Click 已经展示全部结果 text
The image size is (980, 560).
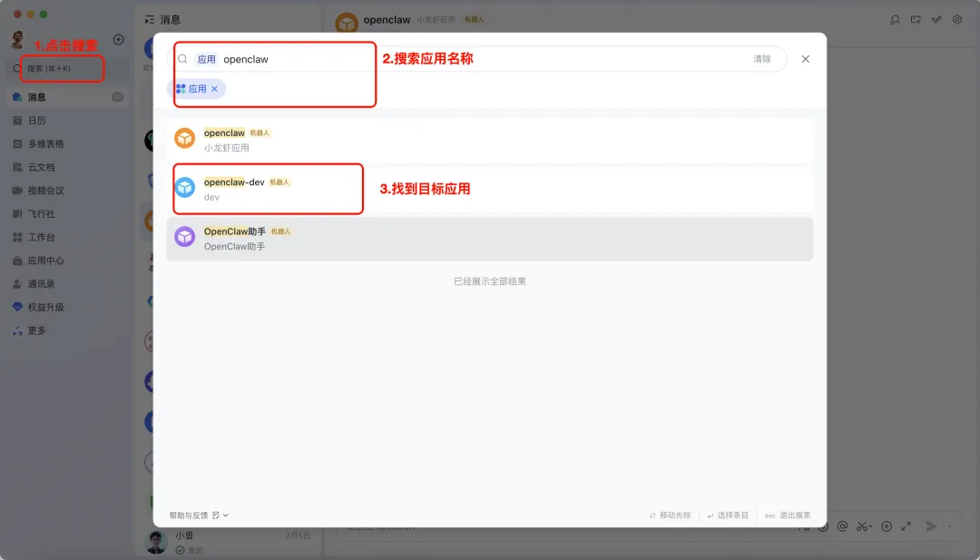click(x=489, y=281)
